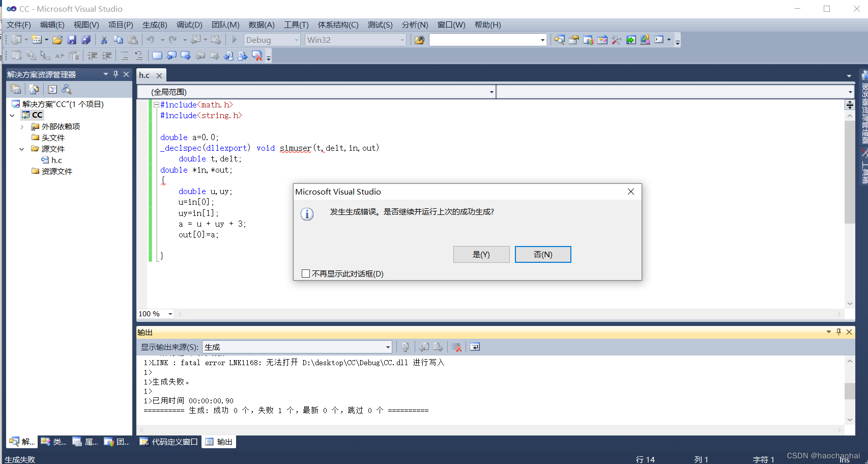This screenshot has height=464, width=868.
Task: Close the h.c tab with X
Action: pos(159,75)
